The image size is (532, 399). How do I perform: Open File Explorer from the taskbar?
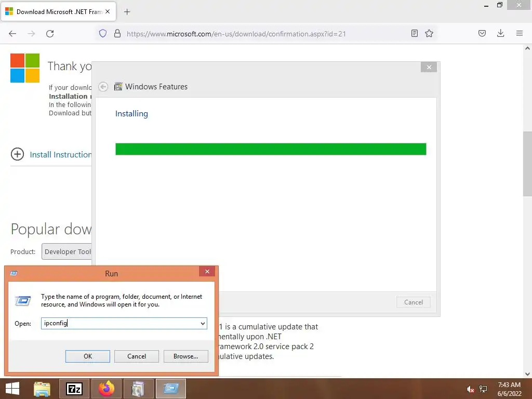tap(42, 389)
